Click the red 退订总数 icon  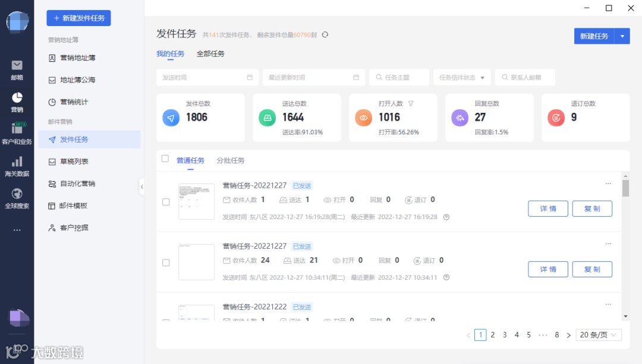[556, 118]
